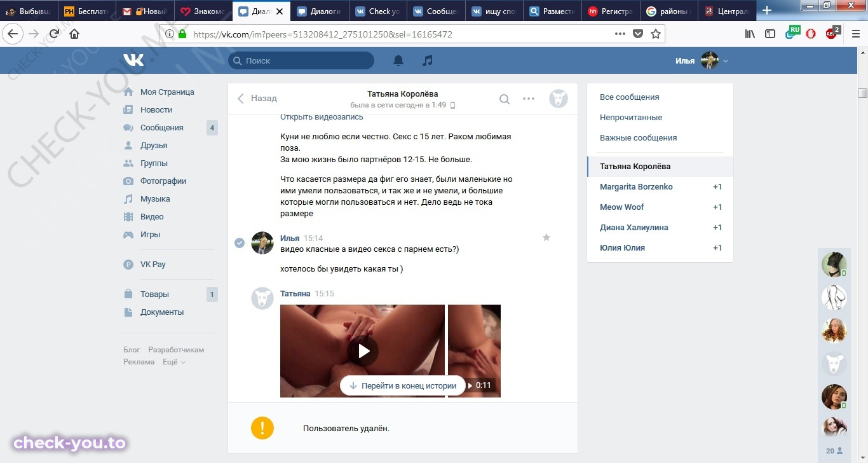Open Фотографии in sidebar
The height and width of the screenshot is (463, 868).
click(163, 181)
